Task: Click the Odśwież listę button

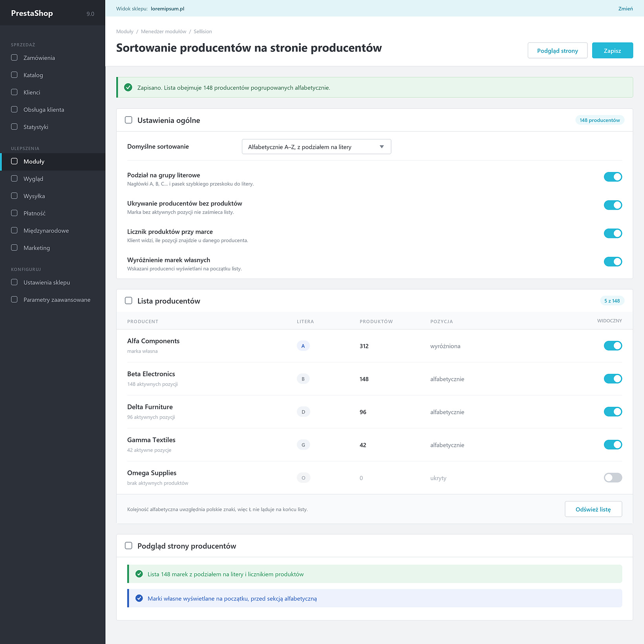Action: coord(593,509)
